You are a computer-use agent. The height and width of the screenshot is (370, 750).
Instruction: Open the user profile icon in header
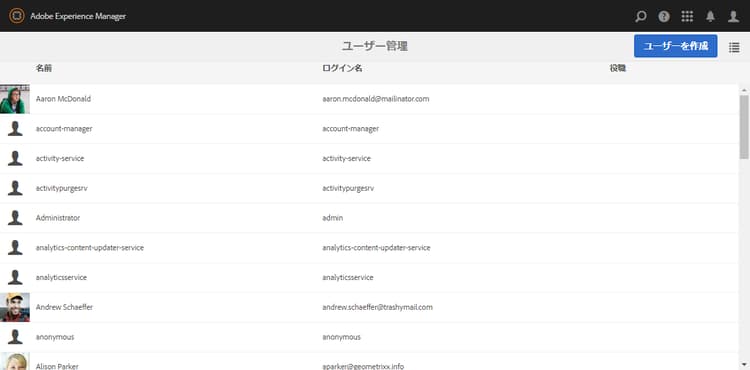(x=733, y=16)
